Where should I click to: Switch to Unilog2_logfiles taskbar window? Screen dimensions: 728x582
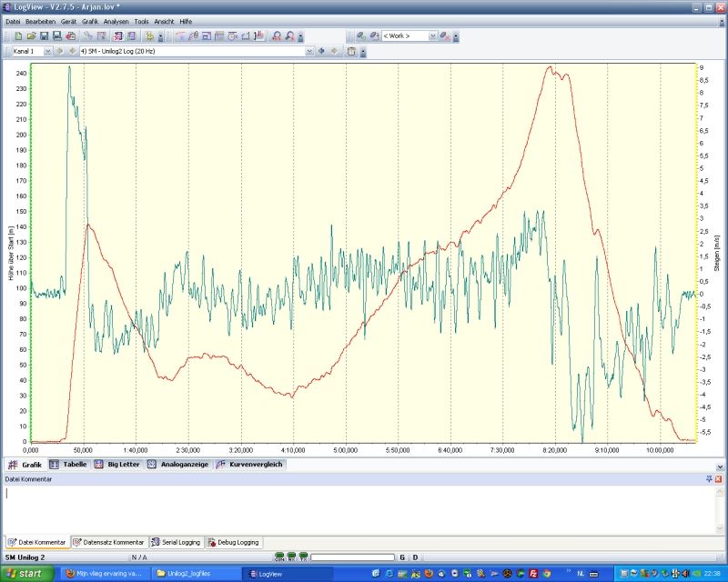tap(197, 574)
